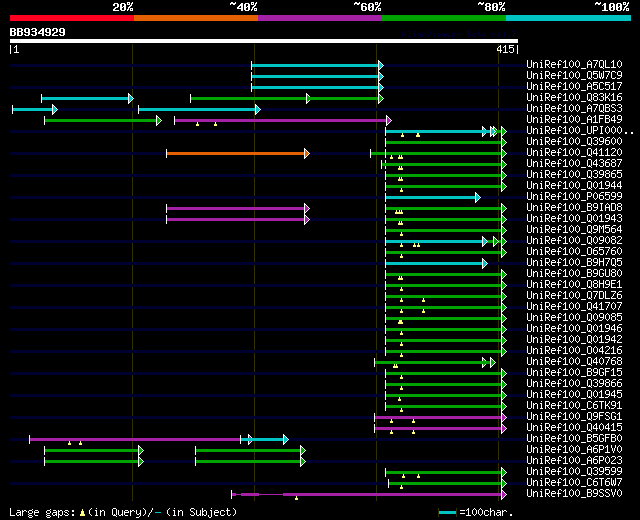Image resolution: width=640 pixels, height=520 pixels.
Task: Click the orange ~40% identity legend segment
Action: pos(196,18)
